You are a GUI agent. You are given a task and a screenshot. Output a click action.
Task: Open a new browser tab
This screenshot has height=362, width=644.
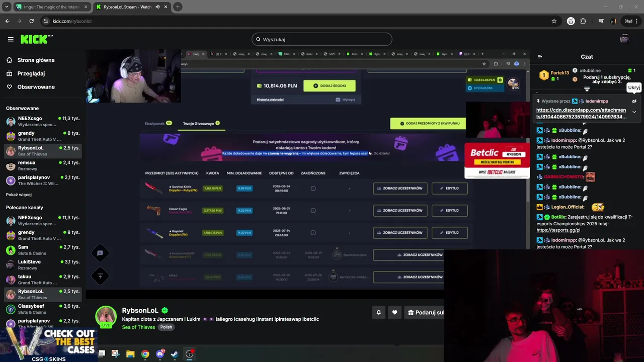click(178, 7)
